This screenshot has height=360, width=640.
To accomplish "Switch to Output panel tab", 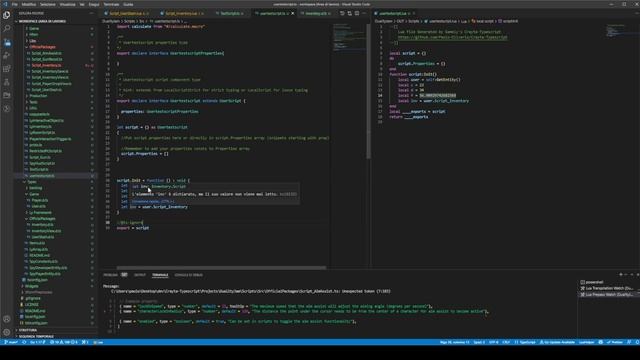I will pos(140,275).
